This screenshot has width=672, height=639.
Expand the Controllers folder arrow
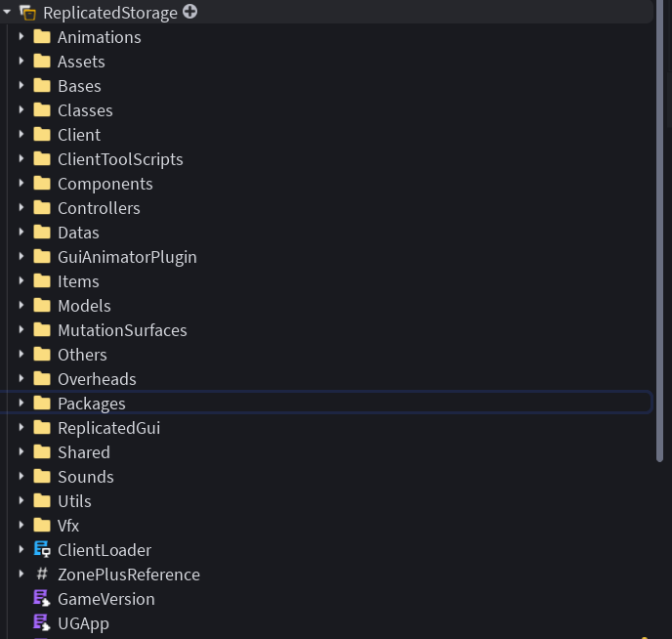(x=21, y=207)
